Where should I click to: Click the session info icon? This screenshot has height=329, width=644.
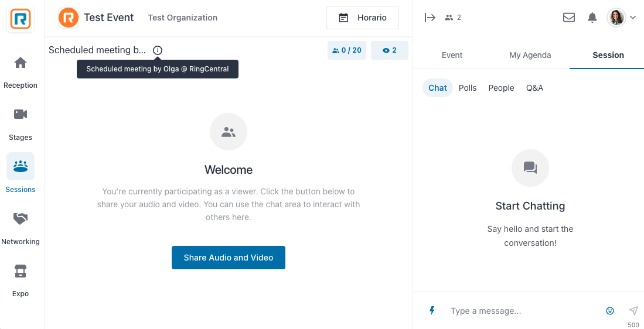tap(158, 50)
